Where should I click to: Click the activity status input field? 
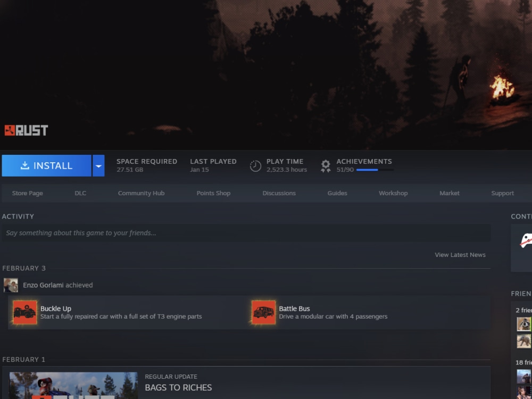click(x=246, y=233)
